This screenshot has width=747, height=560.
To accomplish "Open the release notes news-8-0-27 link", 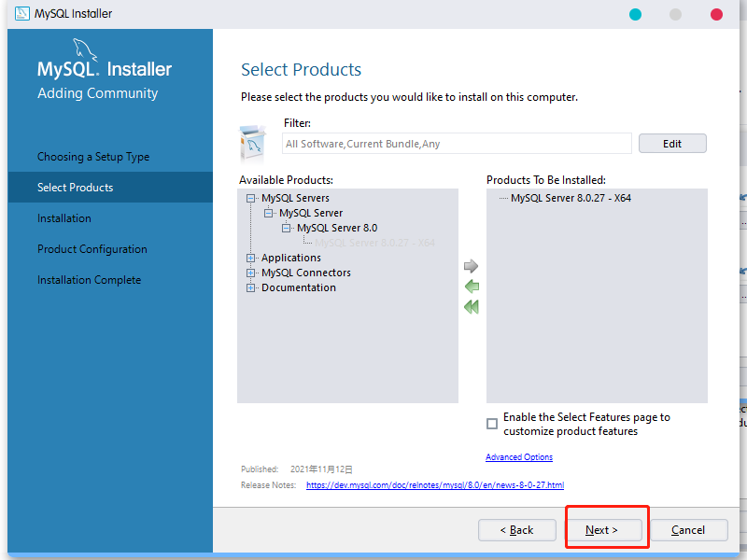I will point(435,485).
